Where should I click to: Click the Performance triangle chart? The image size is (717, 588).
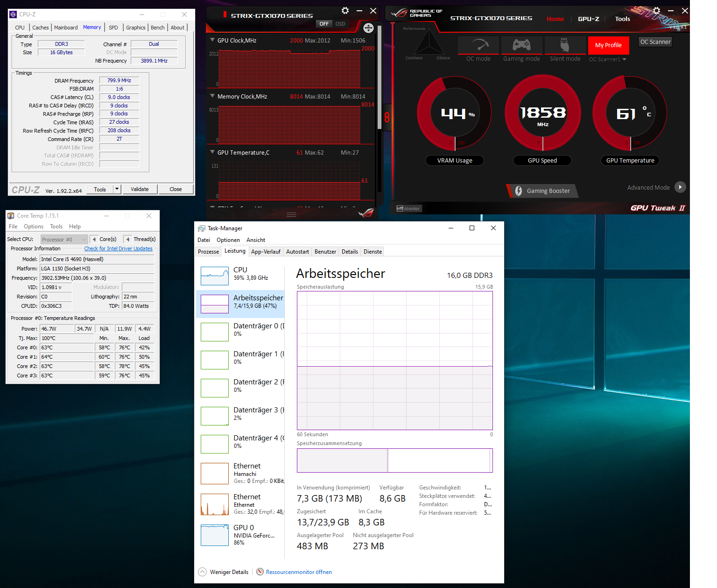(428, 43)
